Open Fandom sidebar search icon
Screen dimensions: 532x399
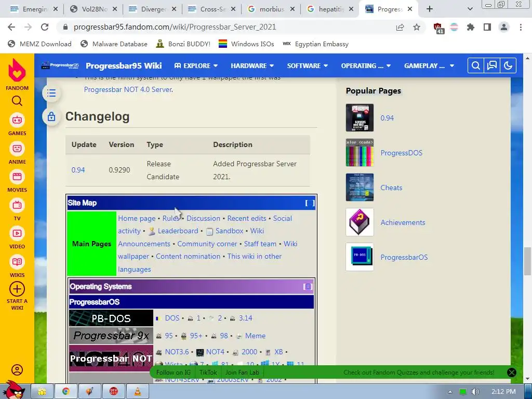pos(17,101)
